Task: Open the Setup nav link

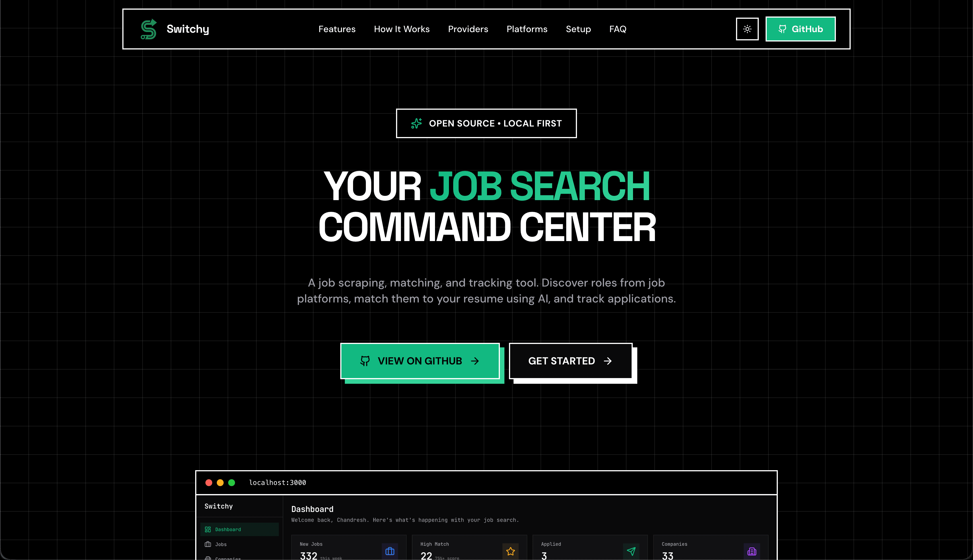Action: 578,29
